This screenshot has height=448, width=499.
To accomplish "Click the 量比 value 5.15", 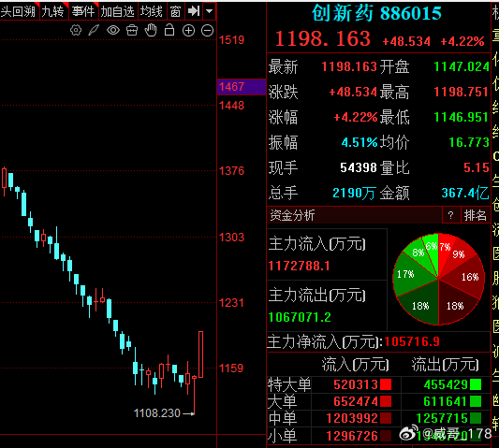I will tap(477, 167).
